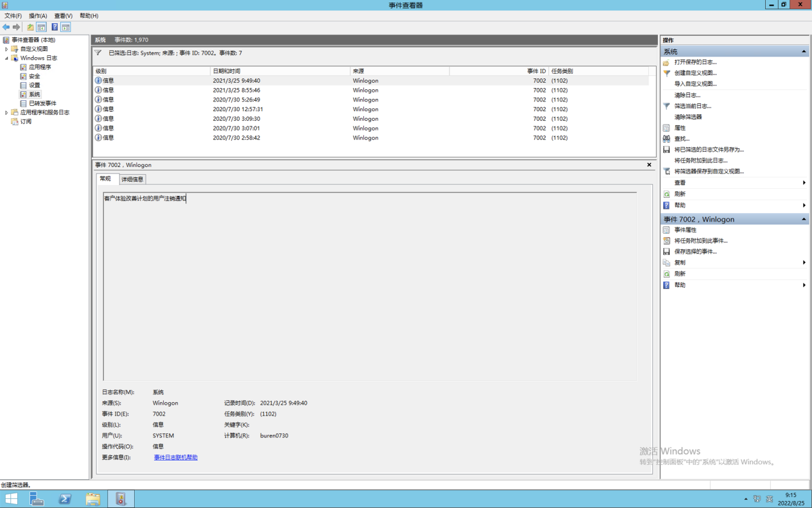Collapse the 事件 7002, Winlogon section arrow
Viewport: 812px width, 508px height.
tap(804, 219)
